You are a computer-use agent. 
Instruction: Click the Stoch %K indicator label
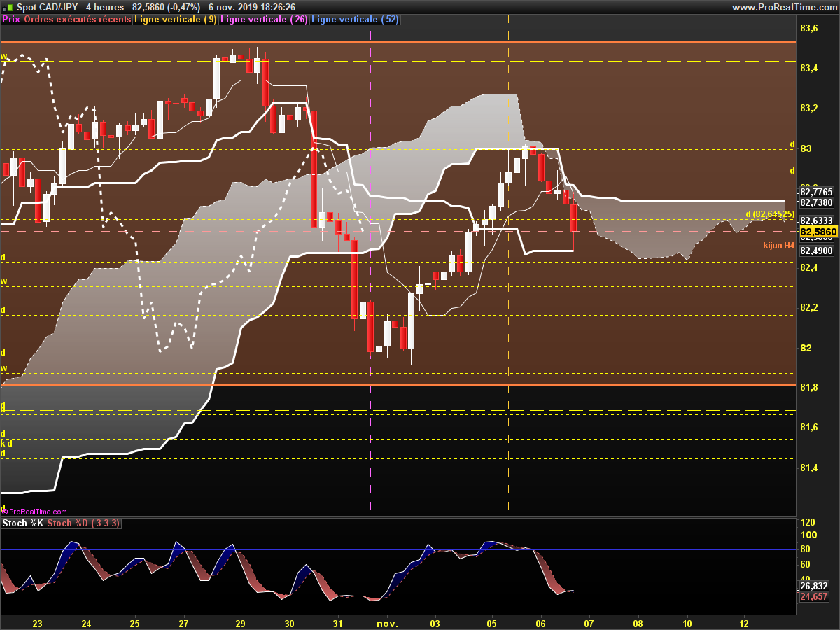22,523
